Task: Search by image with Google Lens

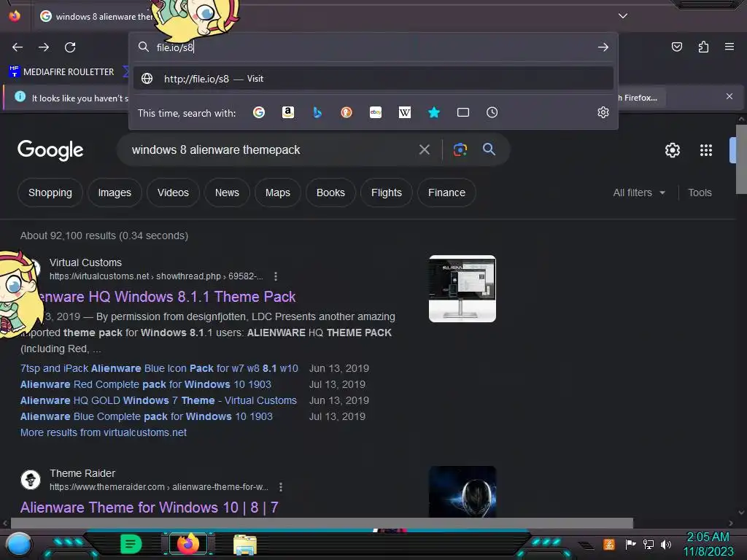Action: point(460,149)
